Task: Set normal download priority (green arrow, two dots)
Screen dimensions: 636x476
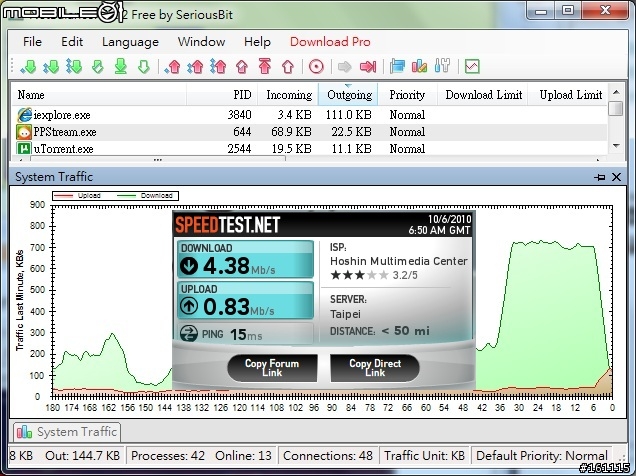Action: pos(51,66)
